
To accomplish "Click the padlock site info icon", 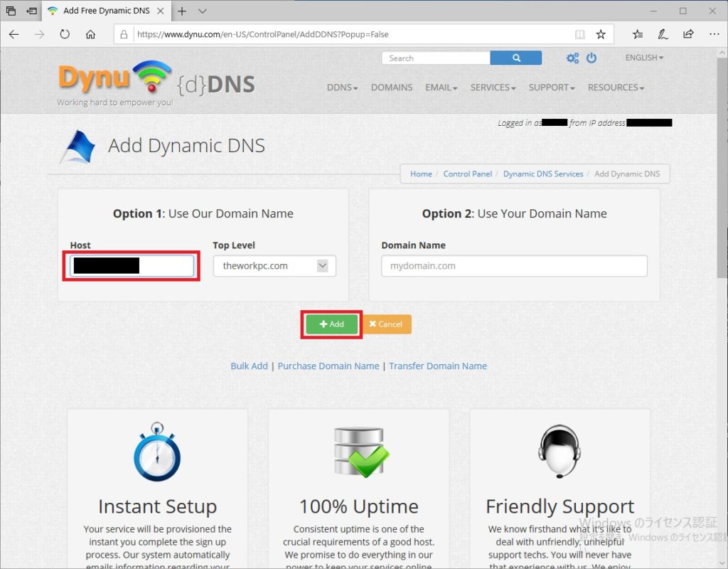I will (124, 34).
